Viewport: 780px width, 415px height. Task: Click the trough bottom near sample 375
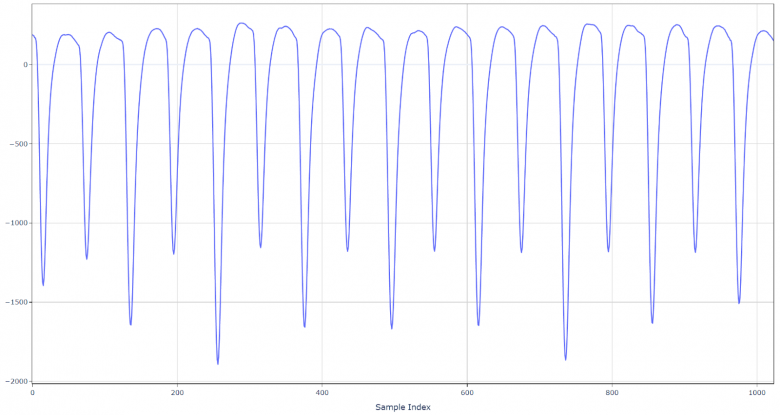(305, 326)
